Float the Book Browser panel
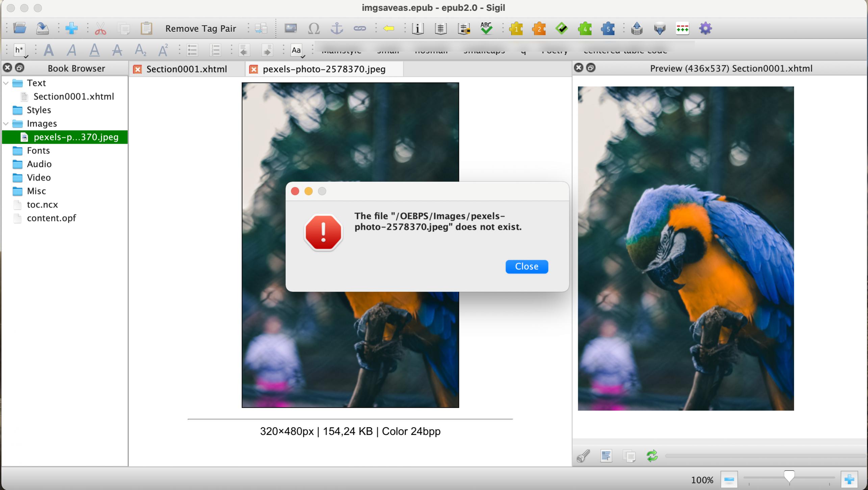The height and width of the screenshot is (490, 868). pos(20,68)
